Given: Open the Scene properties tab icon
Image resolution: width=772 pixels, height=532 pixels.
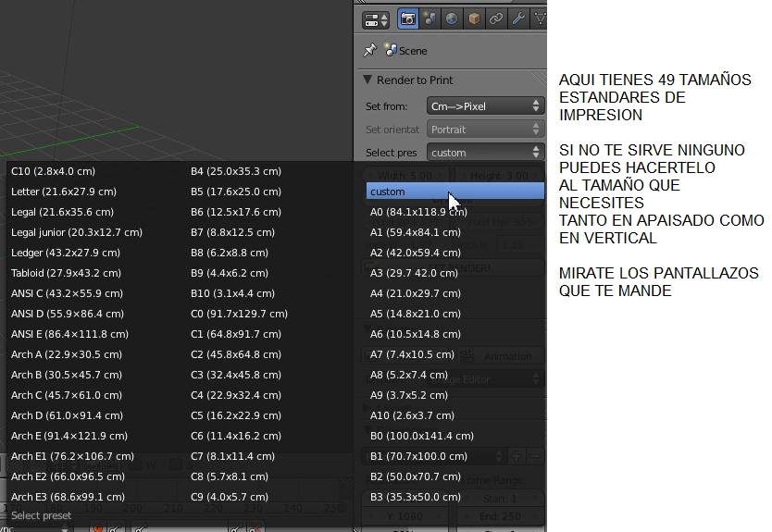Looking at the screenshot, I should [430, 19].
